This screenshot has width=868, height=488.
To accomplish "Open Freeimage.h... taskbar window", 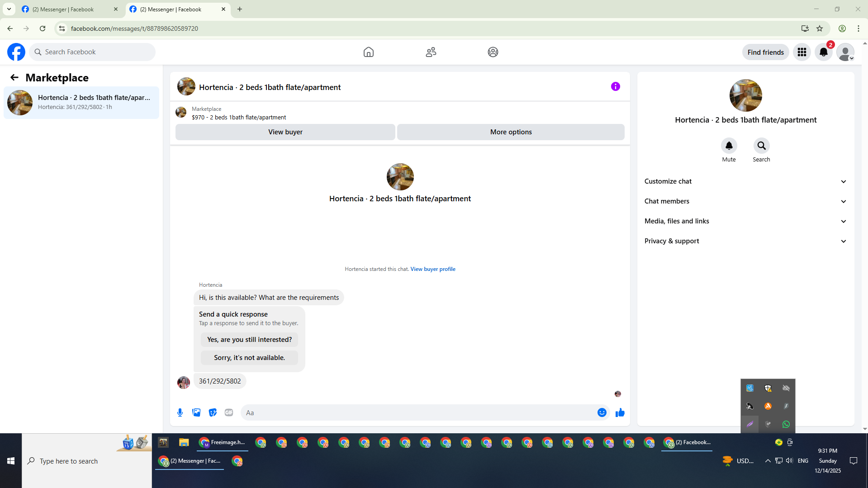I will click(223, 442).
